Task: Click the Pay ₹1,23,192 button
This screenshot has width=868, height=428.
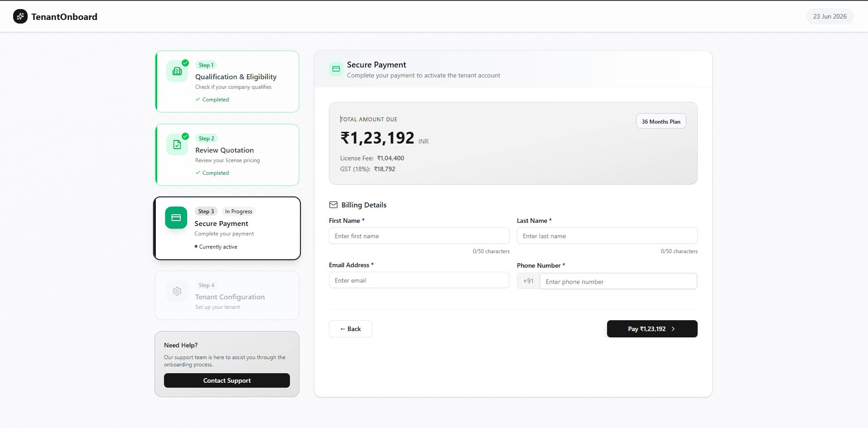Action: (652, 329)
